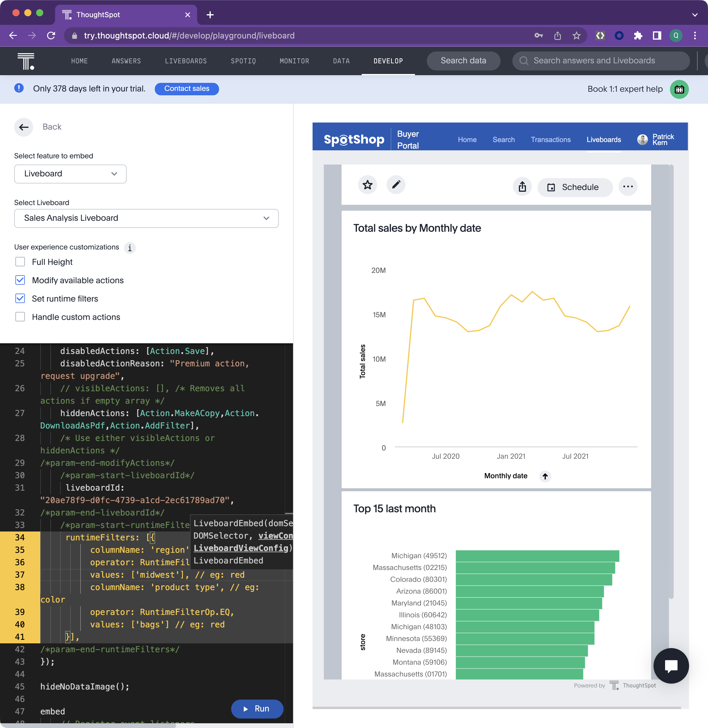708x728 pixels.
Task: Click SpotShop Home menu item
Action: pos(467,139)
